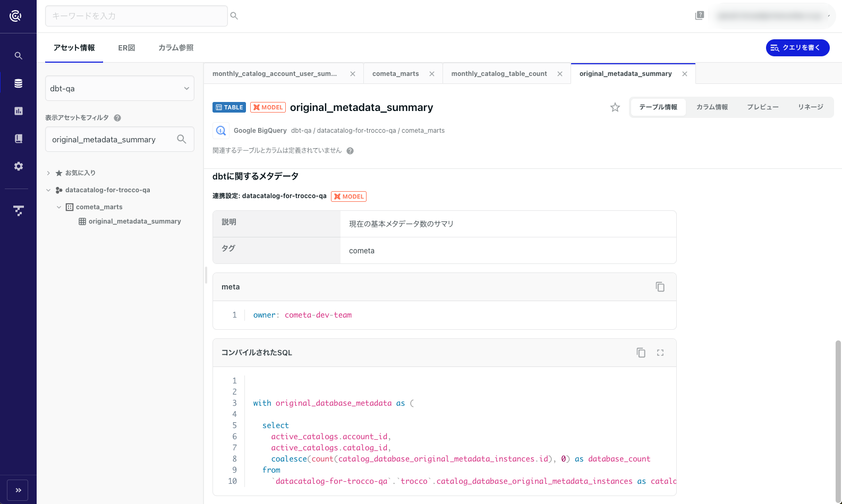Collapse the cometa_marts schema node
842x504 pixels.
[59, 207]
